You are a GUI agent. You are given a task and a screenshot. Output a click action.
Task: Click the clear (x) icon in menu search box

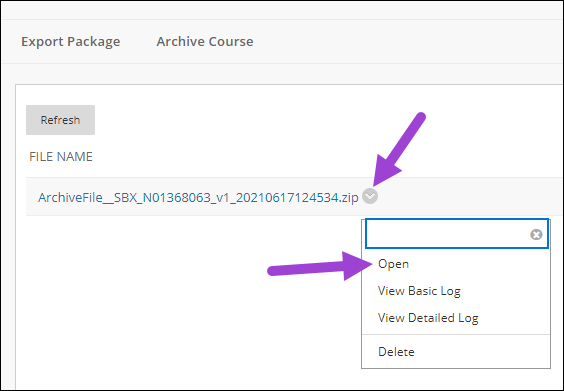coord(536,235)
